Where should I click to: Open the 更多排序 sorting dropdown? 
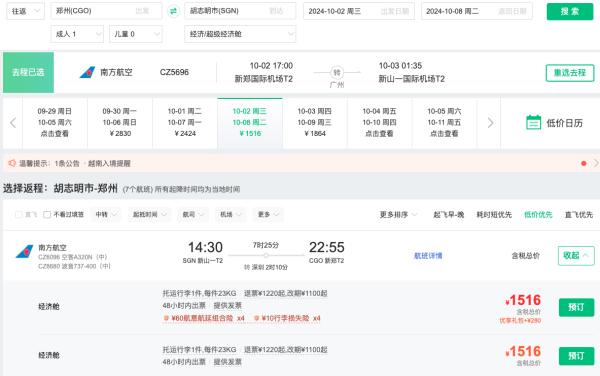[398, 215]
